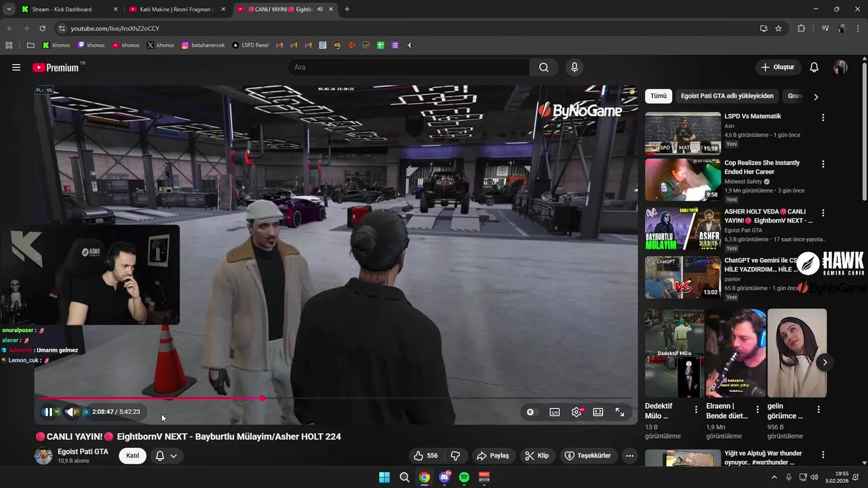Open the player settings gear

(576, 412)
